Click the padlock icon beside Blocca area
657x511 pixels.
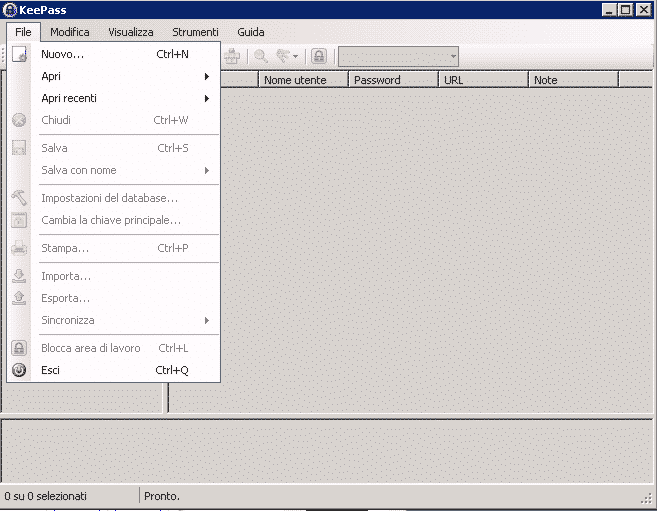[19, 348]
